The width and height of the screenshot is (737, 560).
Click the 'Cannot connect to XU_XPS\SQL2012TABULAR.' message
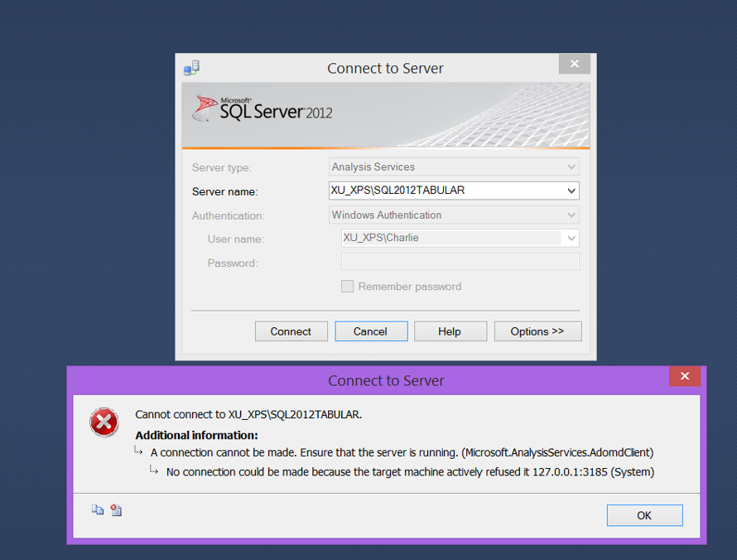248,415
